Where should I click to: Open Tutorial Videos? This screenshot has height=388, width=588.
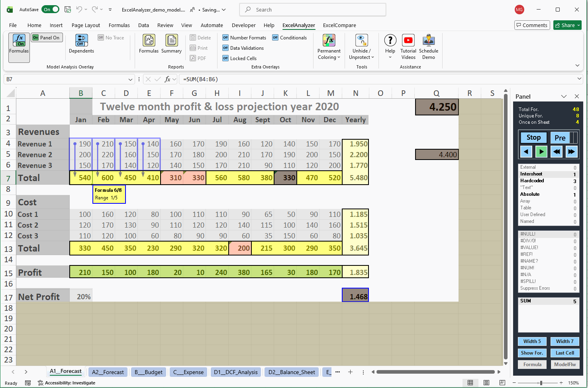[x=408, y=47]
